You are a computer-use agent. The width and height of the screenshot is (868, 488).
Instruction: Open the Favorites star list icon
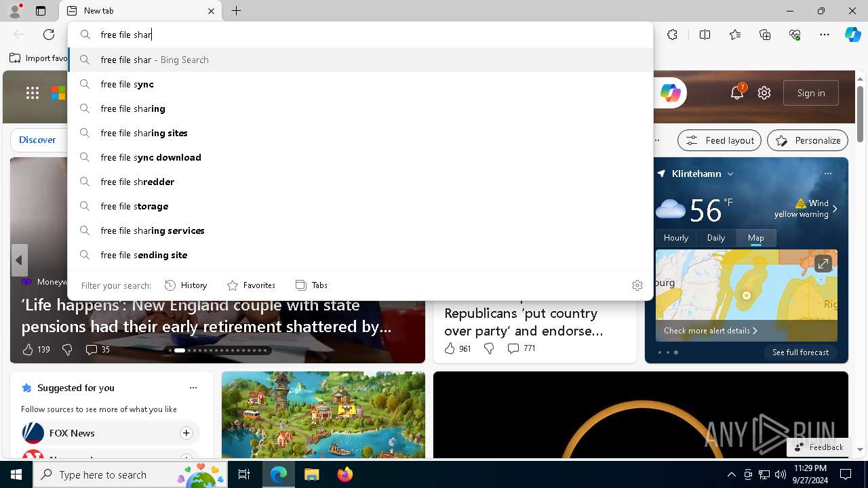tap(735, 35)
